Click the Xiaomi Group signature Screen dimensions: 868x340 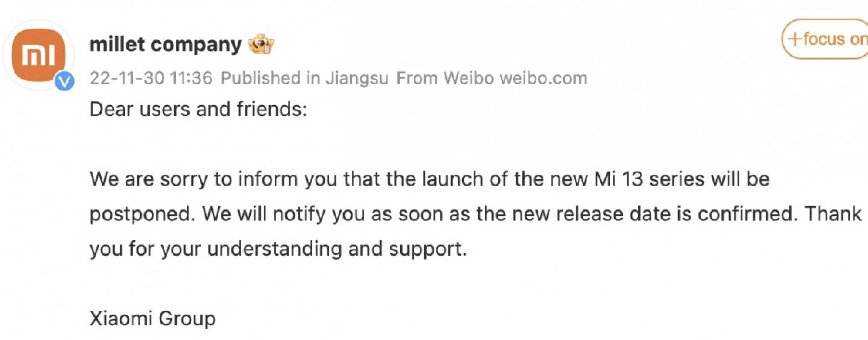click(153, 319)
